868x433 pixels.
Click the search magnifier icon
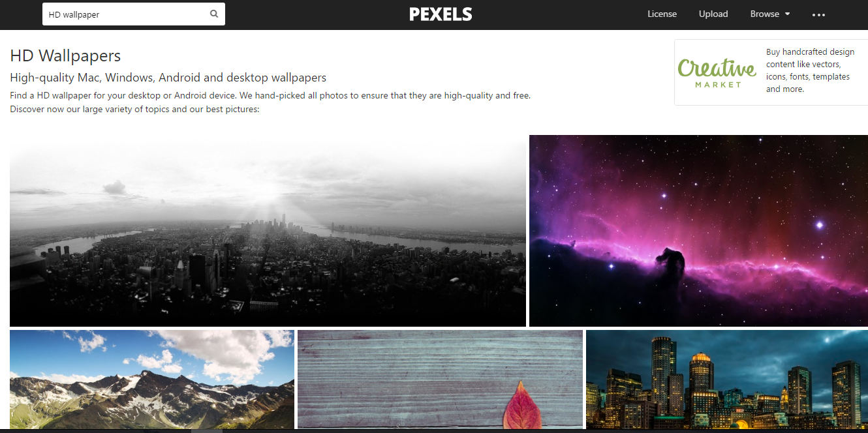pyautogui.click(x=214, y=14)
